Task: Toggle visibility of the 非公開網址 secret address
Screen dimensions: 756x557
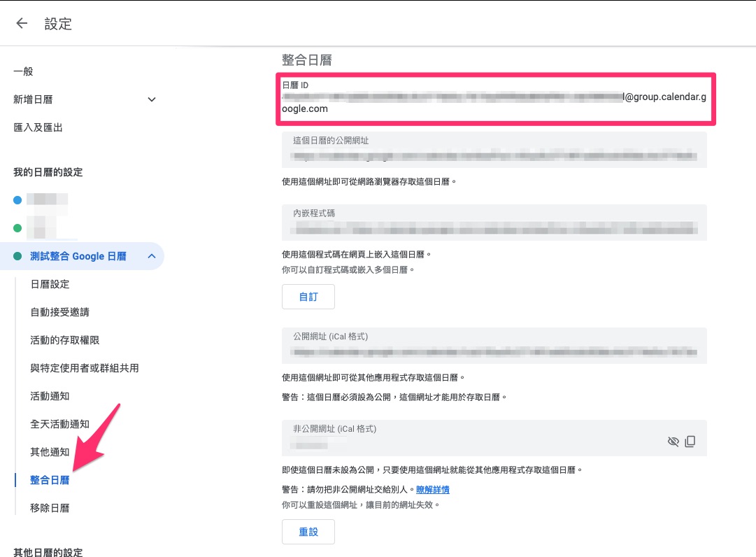Action: (x=673, y=442)
